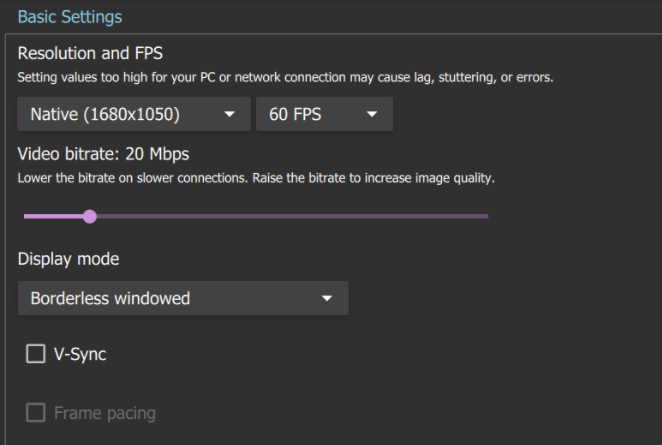
Task: Click the arrow beside 60 FPS
Action: point(373,114)
